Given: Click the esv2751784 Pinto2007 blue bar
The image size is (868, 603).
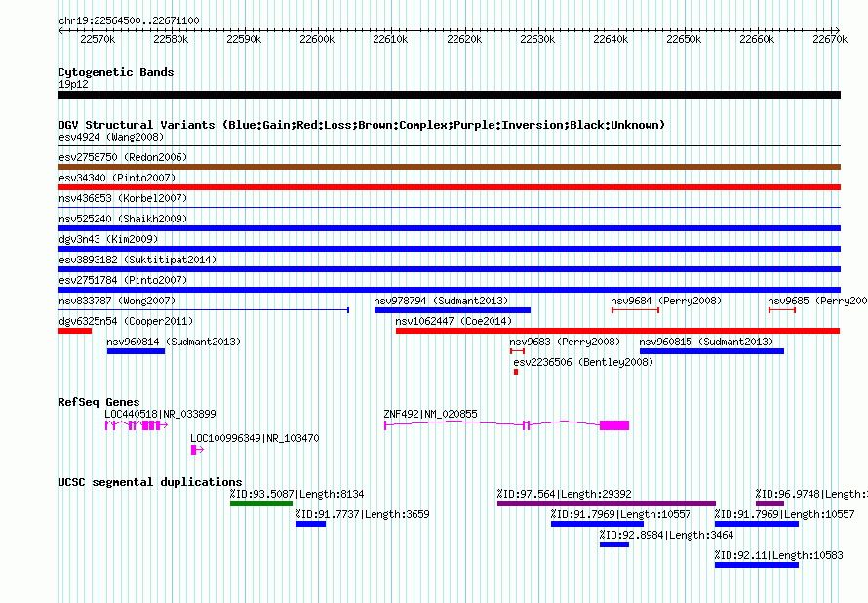Looking at the screenshot, I should coord(449,290).
